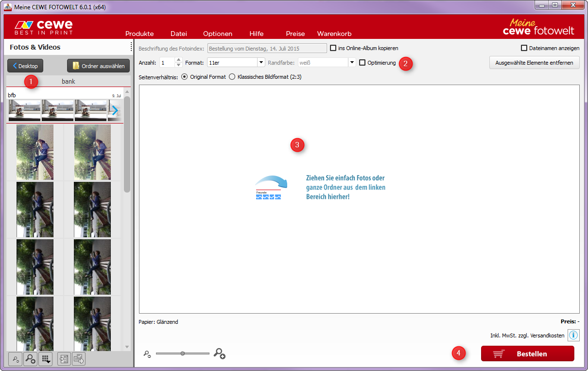Click the bfb folder name
This screenshot has width=588, height=371.
[12, 95]
